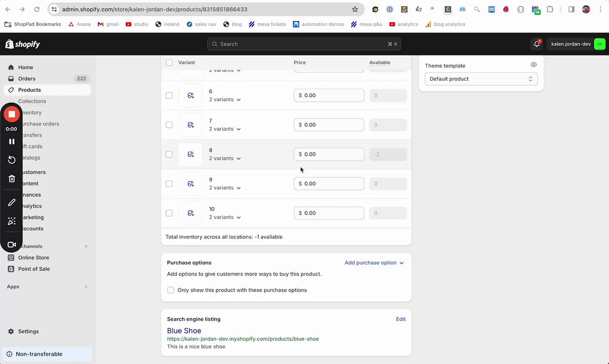Select the variant 10 checkbox

(169, 213)
